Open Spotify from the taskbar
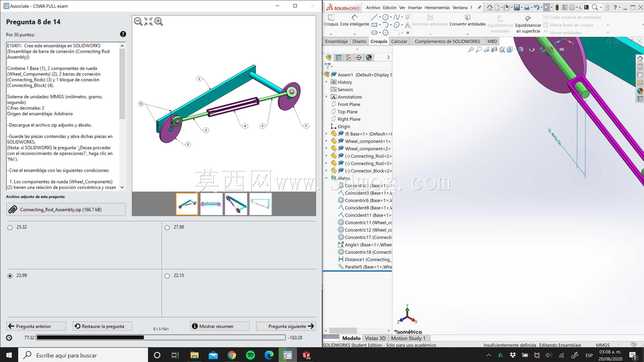 (250, 355)
